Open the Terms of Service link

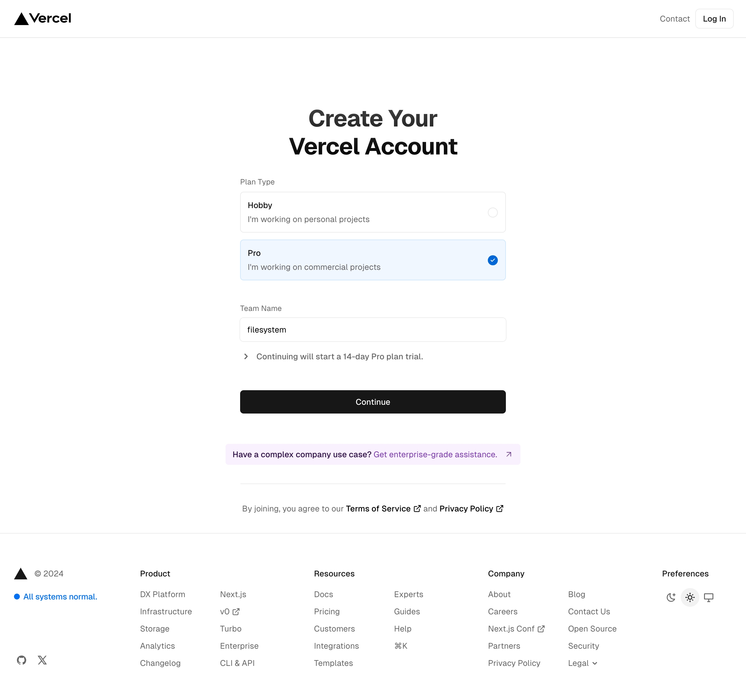click(378, 509)
